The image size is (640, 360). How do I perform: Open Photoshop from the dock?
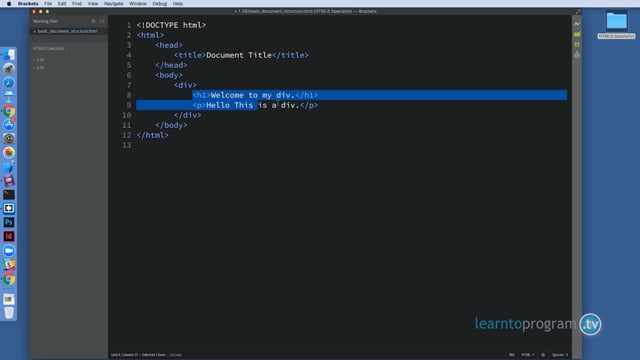9,222
